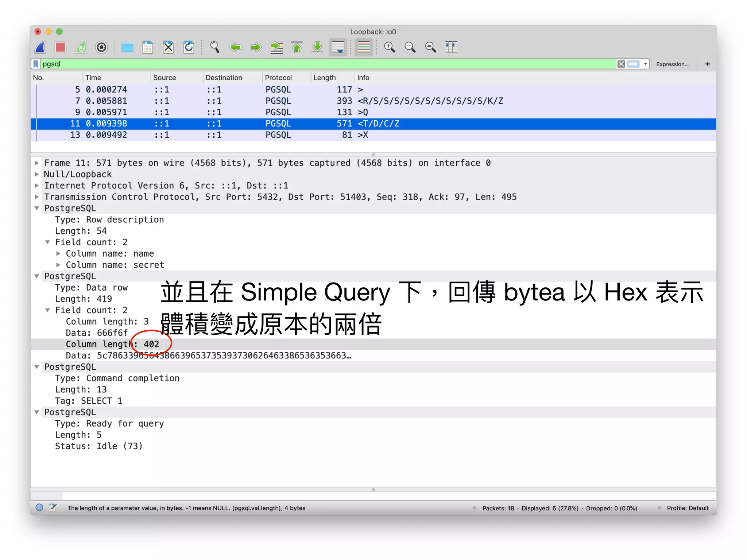Zoom in on packet text
The image size is (747, 560).
[x=390, y=47]
